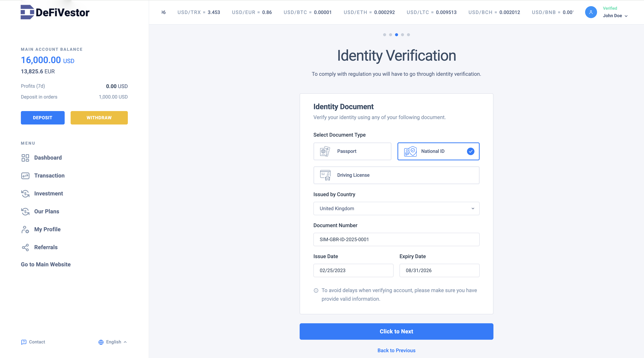
Task: Expand the John Doe account menu
Action: pos(615,15)
